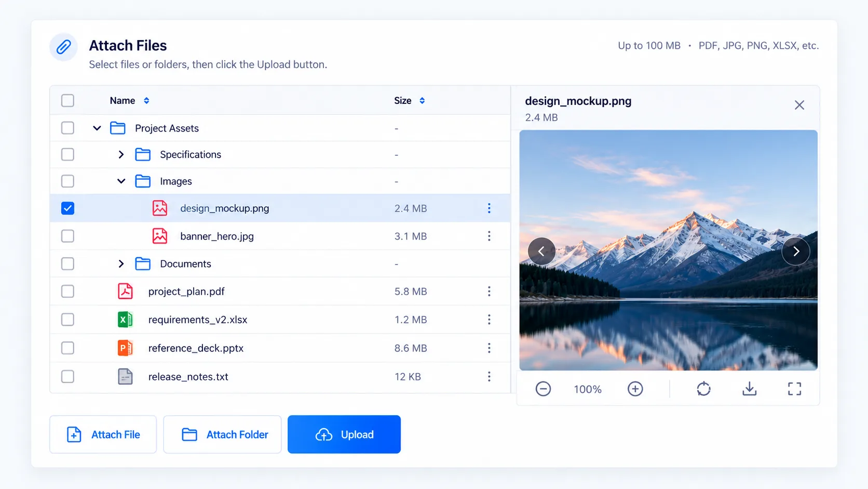This screenshot has height=489, width=868.
Task: Click the Images folder name
Action: tap(176, 181)
